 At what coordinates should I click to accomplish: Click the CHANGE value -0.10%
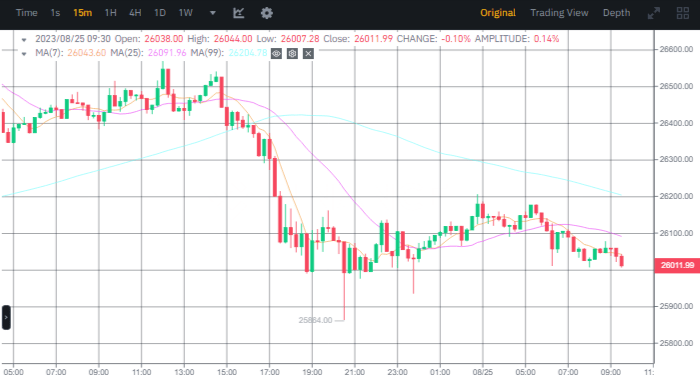click(456, 39)
